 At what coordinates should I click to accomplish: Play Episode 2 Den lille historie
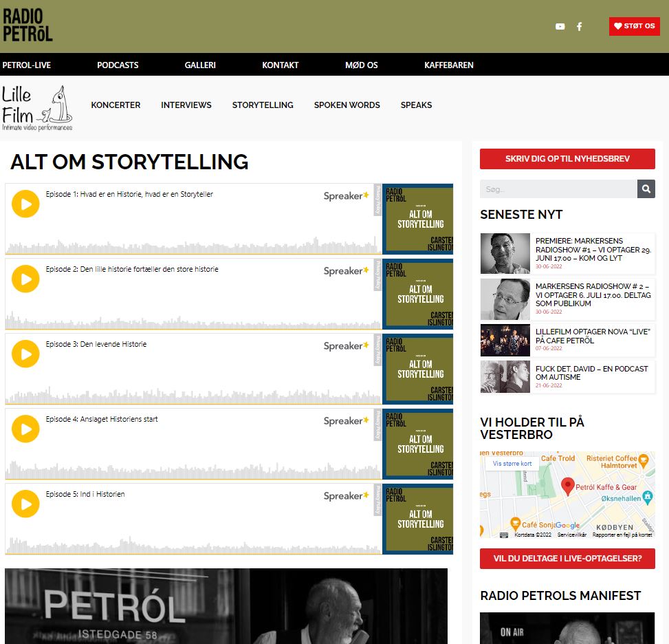25,279
